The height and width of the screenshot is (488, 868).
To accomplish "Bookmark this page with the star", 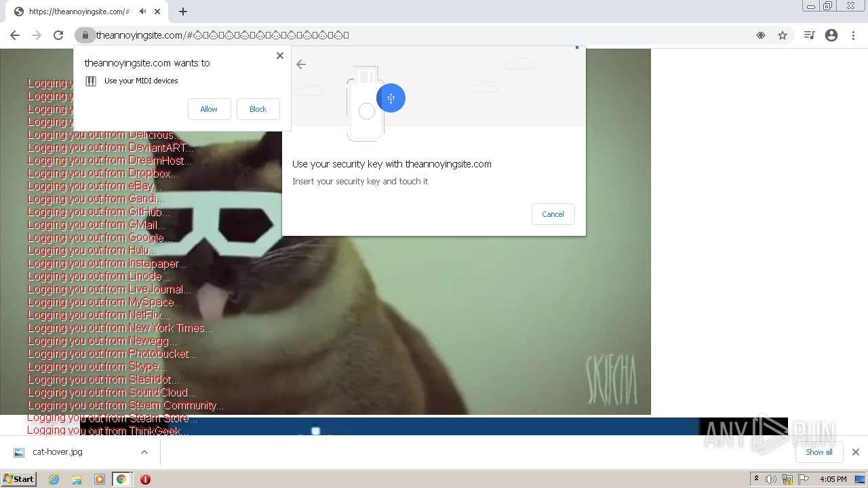I will coord(783,35).
